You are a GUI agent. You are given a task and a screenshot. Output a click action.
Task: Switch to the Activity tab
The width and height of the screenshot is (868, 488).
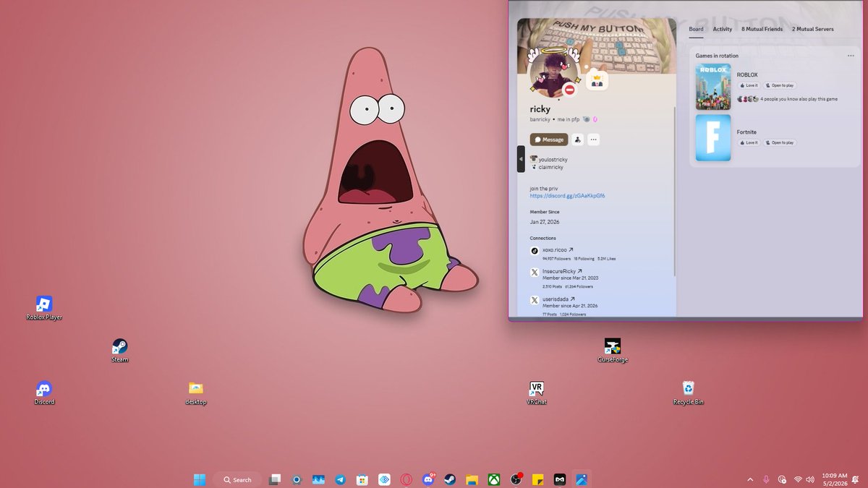point(723,29)
